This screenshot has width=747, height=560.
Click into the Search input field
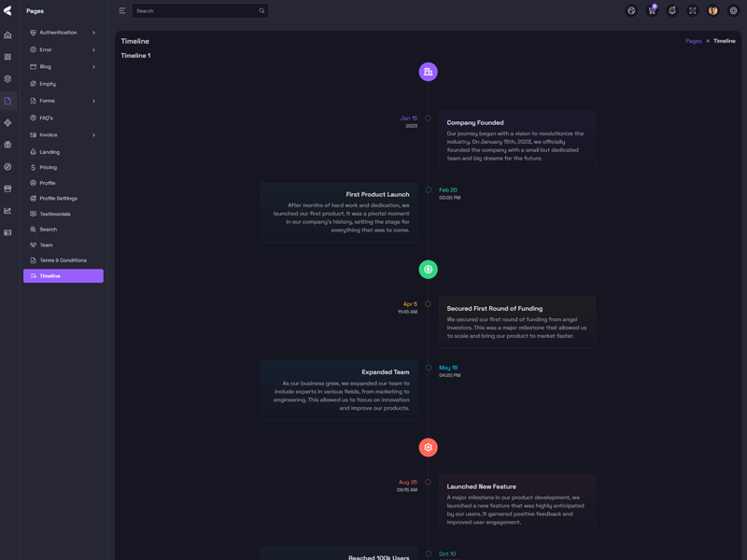pyautogui.click(x=194, y=11)
